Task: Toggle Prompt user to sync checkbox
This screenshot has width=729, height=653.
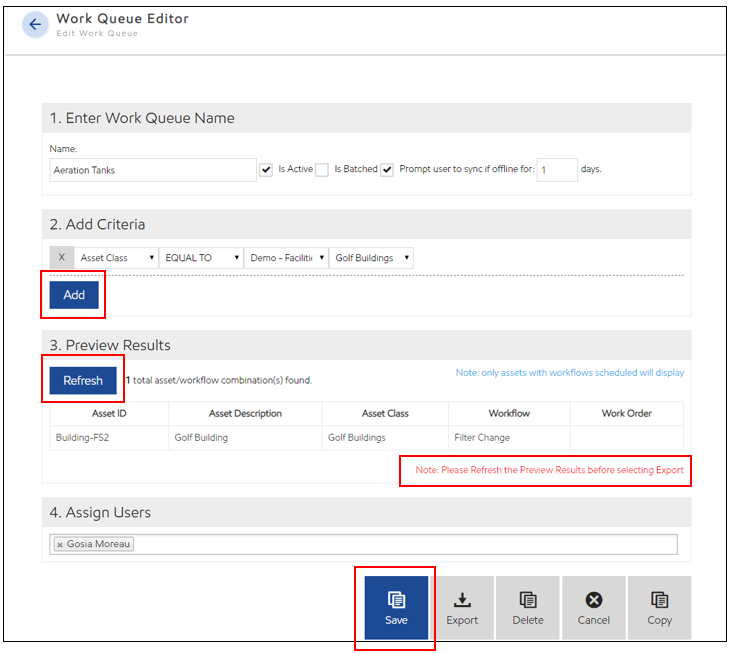Action: (x=387, y=170)
